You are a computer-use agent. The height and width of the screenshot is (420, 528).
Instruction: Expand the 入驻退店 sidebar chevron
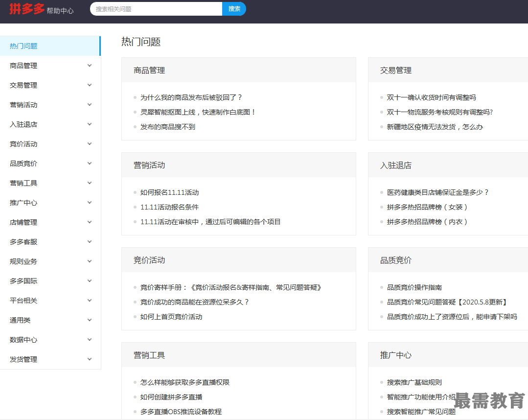coord(90,124)
